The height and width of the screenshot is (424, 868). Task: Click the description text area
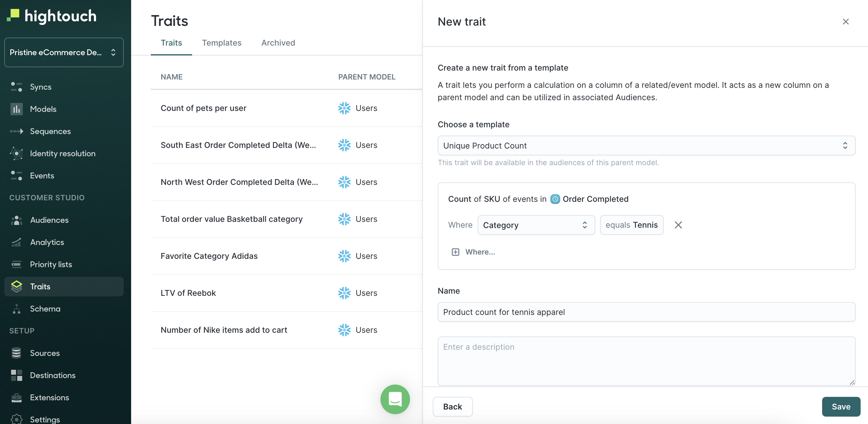coord(646,361)
